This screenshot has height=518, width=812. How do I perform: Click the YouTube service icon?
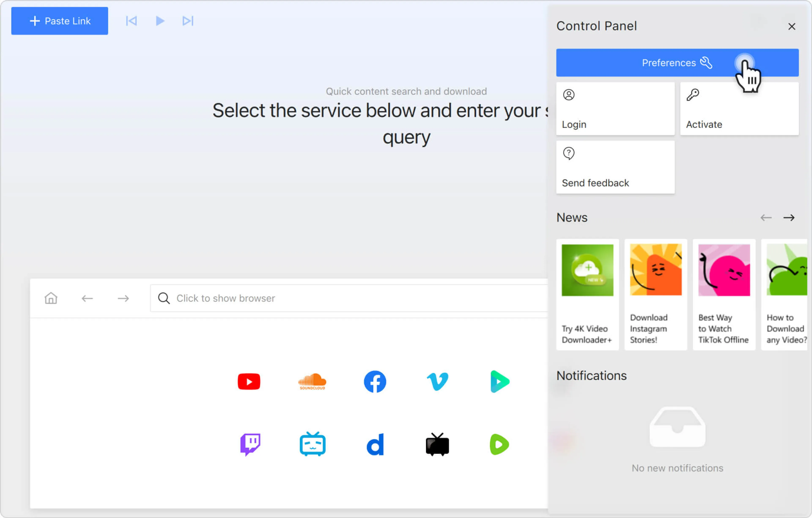point(249,381)
